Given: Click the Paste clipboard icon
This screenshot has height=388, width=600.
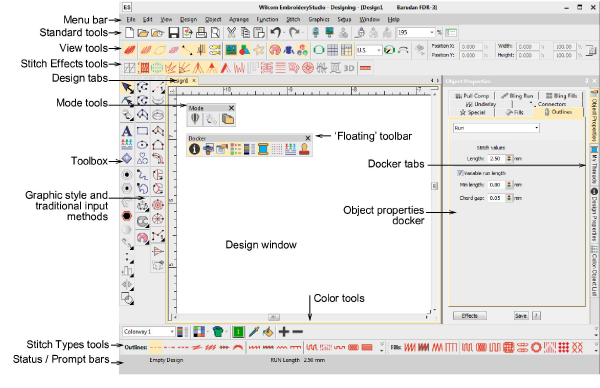Looking at the screenshot, I should [259, 33].
